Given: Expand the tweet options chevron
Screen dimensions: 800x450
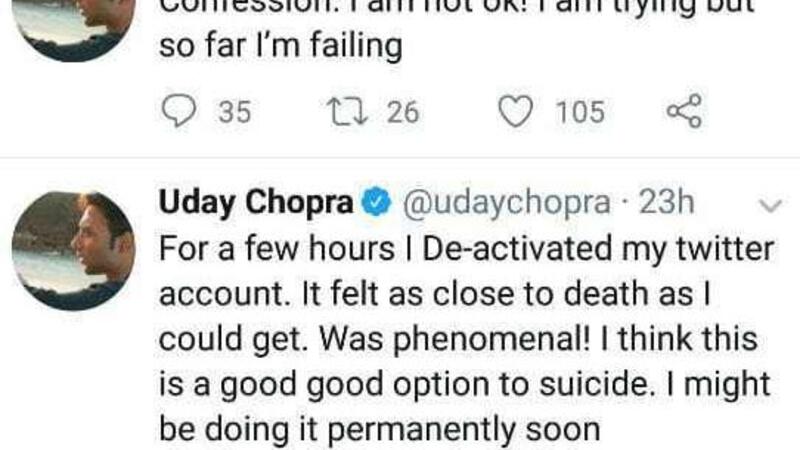Looking at the screenshot, I should click(x=770, y=205).
